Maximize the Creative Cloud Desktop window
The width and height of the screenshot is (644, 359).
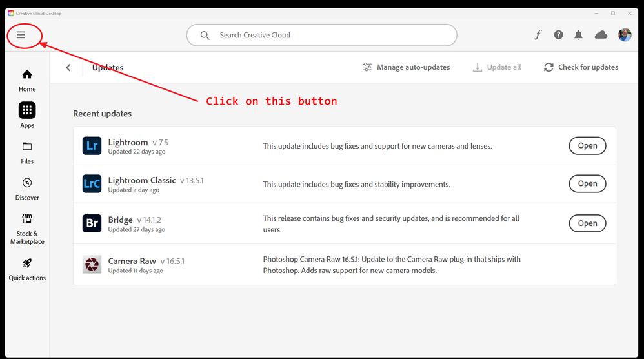click(613, 13)
